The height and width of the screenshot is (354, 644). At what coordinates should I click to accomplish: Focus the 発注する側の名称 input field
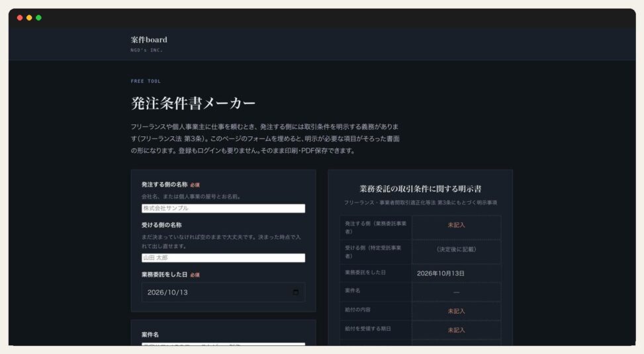tap(223, 208)
